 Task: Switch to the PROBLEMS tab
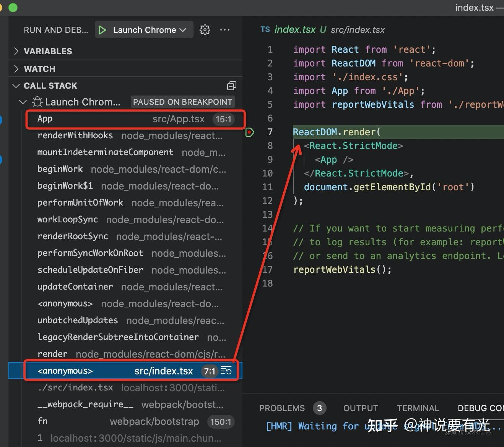pos(282,408)
